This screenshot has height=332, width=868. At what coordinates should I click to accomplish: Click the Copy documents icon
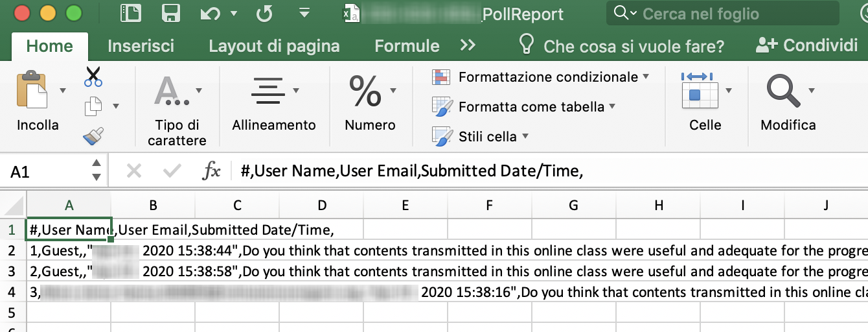point(94,106)
